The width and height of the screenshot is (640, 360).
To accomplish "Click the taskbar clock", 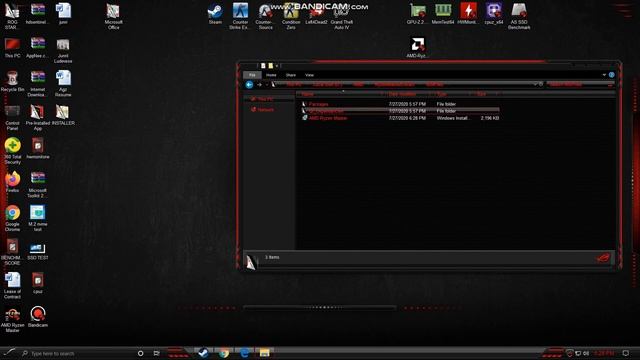I will click(x=604, y=353).
